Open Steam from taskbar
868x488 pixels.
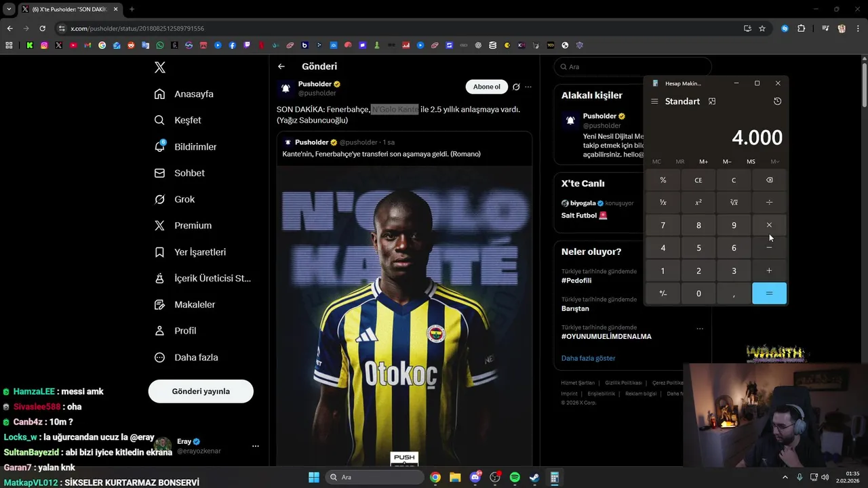(534, 477)
